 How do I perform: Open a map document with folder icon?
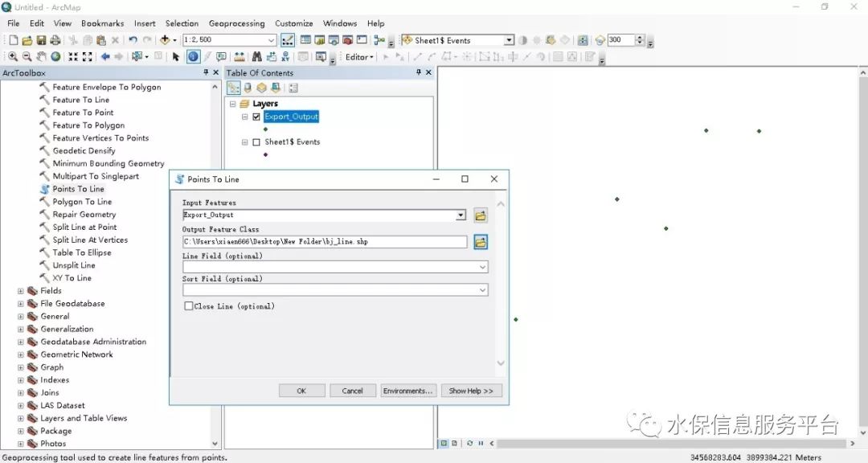point(27,40)
